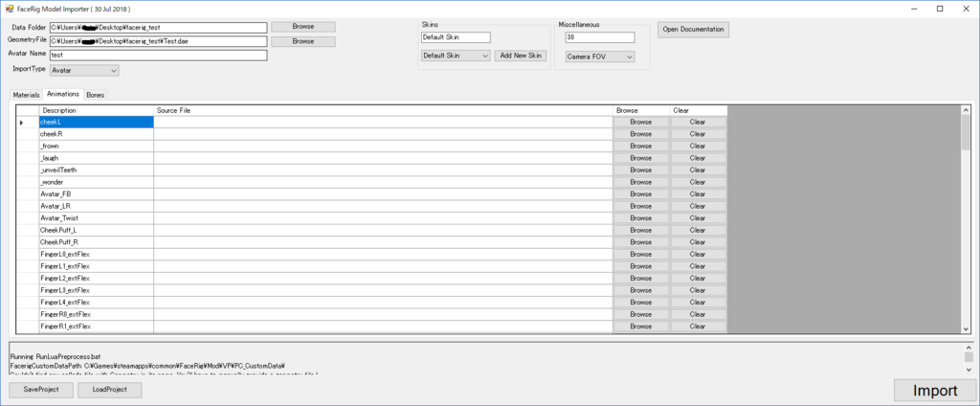Click the LoadProject button
980x406 pixels.
[109, 390]
